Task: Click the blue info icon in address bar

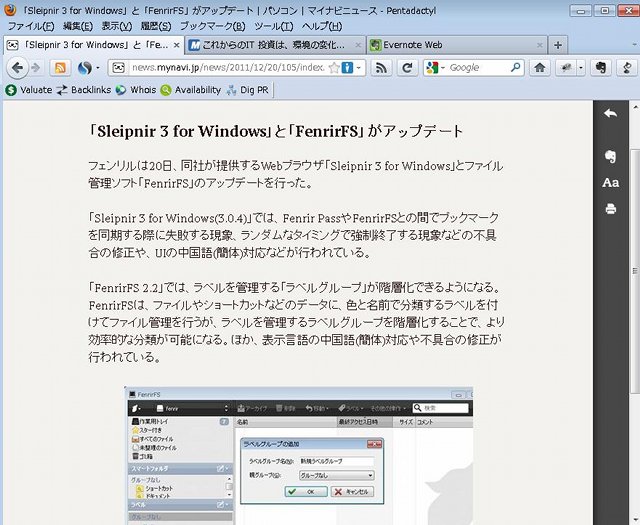Action: 347,68
